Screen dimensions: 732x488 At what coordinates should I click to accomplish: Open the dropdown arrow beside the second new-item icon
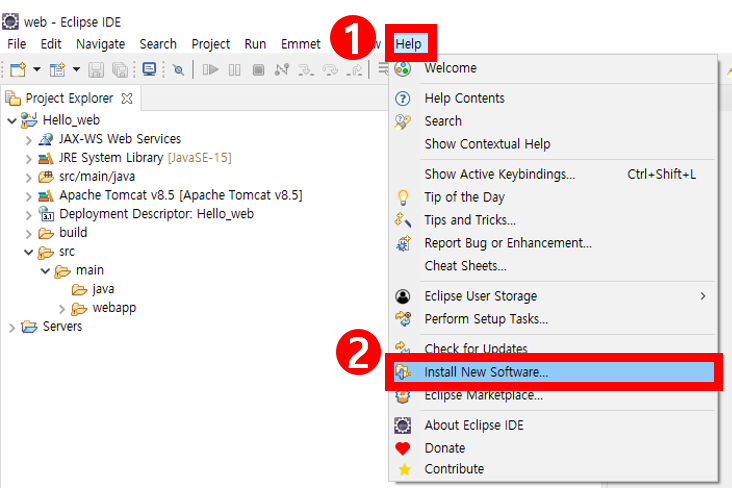coord(76,70)
